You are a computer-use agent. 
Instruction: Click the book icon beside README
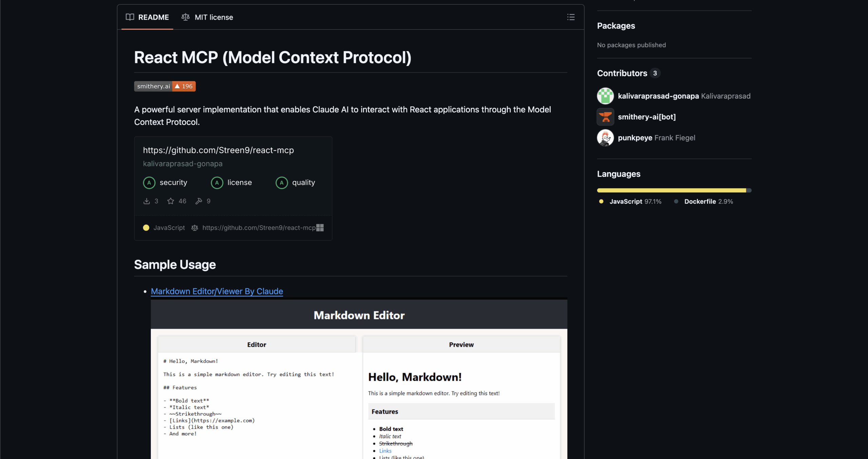130,17
